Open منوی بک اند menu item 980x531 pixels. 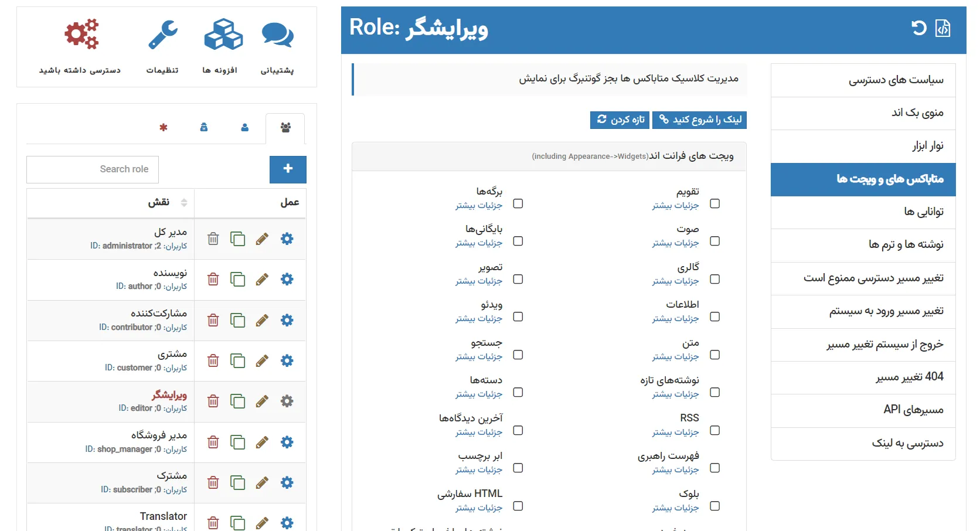click(863, 113)
